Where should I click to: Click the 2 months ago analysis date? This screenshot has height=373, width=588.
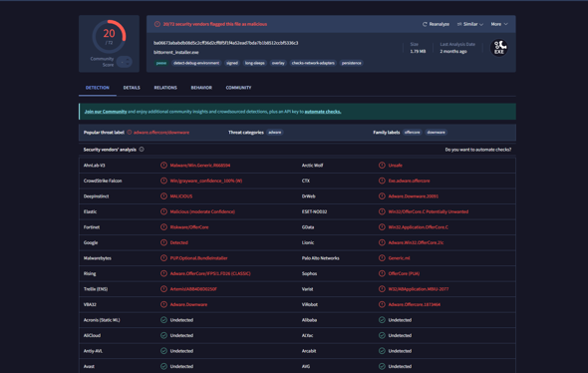click(453, 52)
